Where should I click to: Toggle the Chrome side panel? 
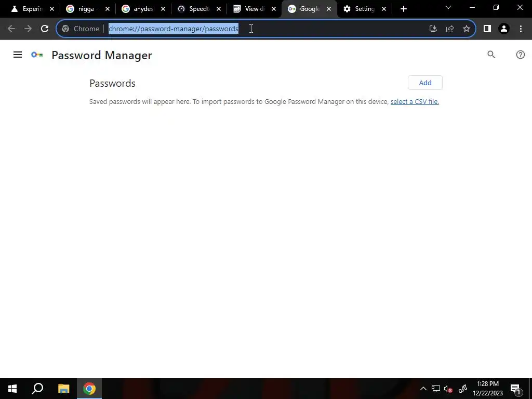click(x=487, y=29)
